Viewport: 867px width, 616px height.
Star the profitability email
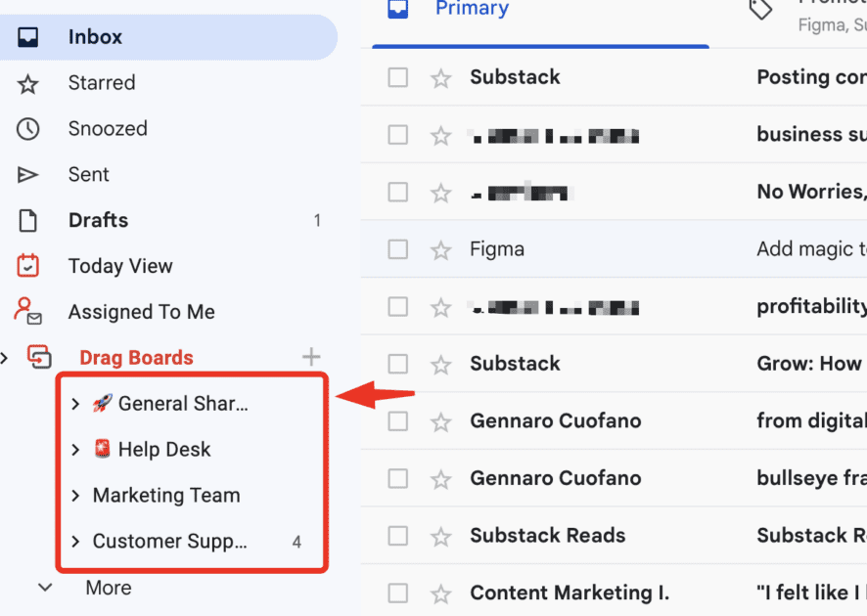tap(440, 307)
